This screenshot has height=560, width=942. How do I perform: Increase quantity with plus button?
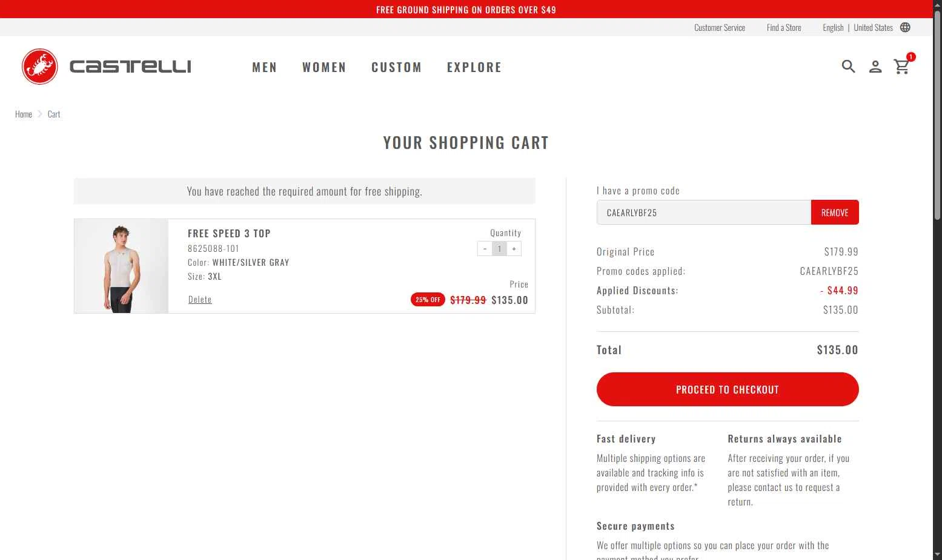514,249
